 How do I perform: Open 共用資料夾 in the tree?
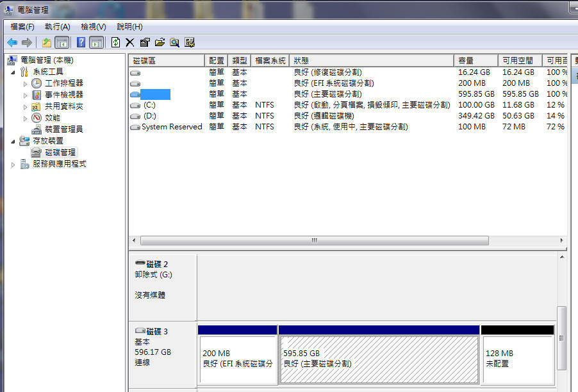click(x=64, y=106)
